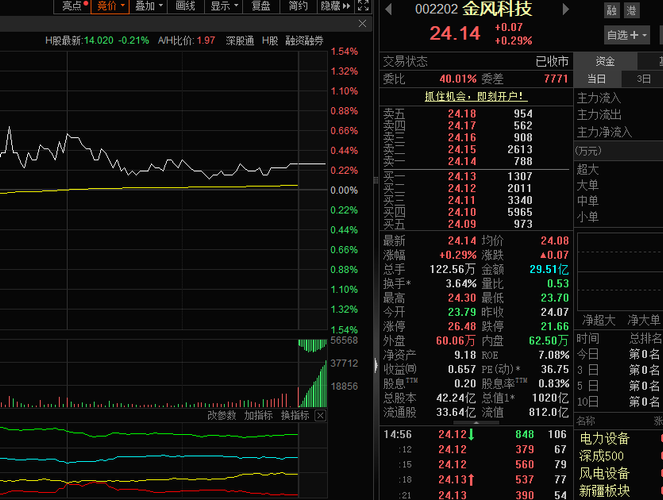The width and height of the screenshot is (663, 500).
Task: Click the PE(动) 36.75 value
Action: click(x=555, y=369)
